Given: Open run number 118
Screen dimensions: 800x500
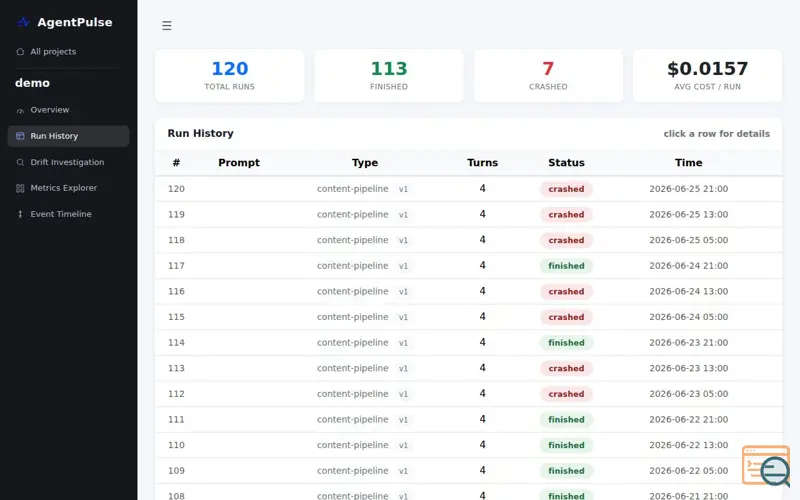Looking at the screenshot, I should 468,240.
